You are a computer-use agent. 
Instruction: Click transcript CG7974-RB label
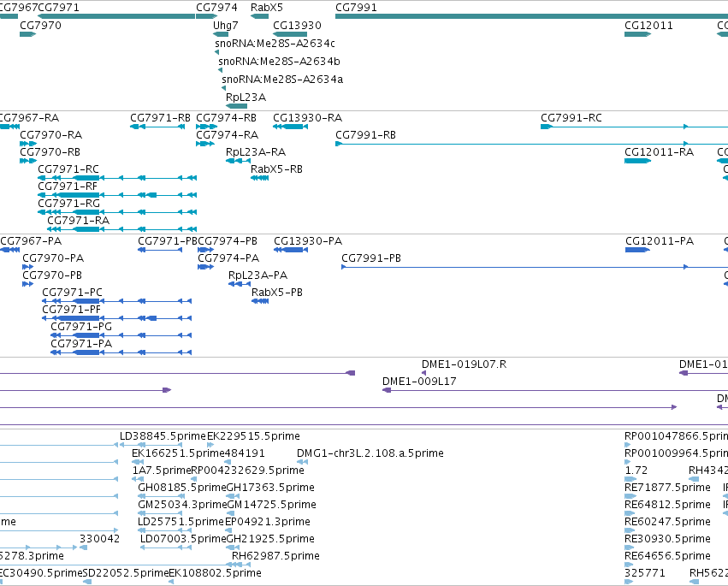(226, 118)
